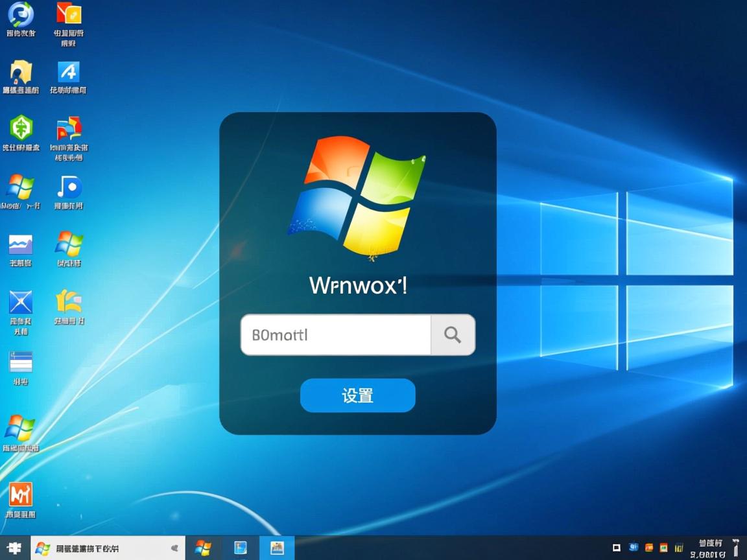Open the Start menu
The height and width of the screenshot is (560, 747).
click(x=12, y=548)
